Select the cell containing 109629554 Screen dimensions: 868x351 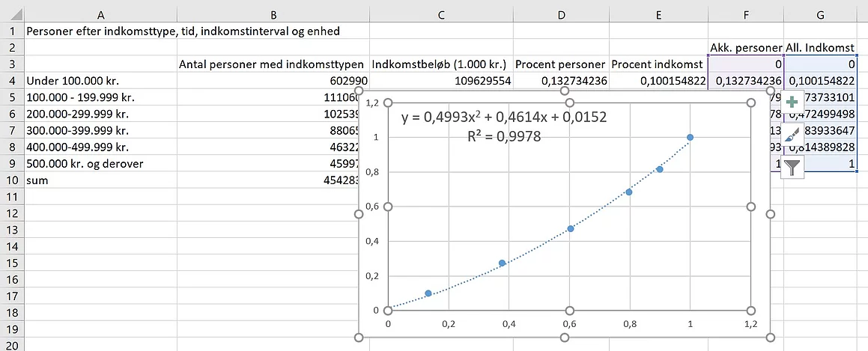(441, 81)
